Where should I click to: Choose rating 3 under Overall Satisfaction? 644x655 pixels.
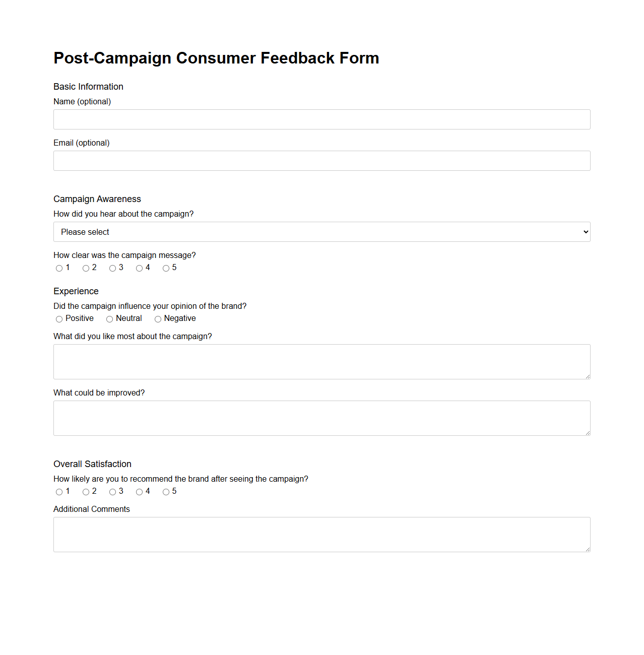click(112, 492)
